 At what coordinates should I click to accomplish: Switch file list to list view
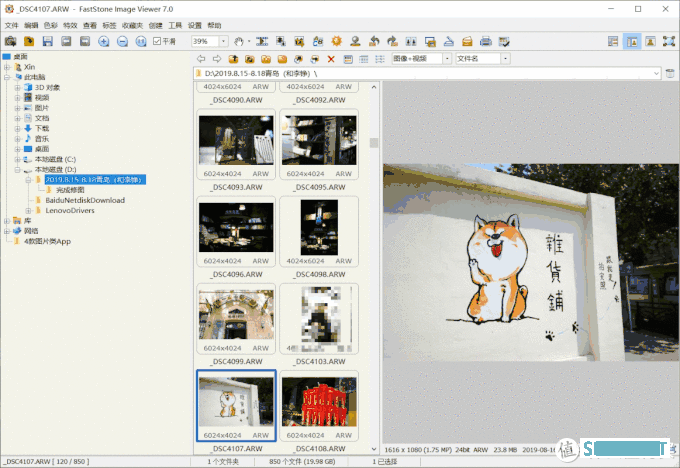[x=380, y=59]
